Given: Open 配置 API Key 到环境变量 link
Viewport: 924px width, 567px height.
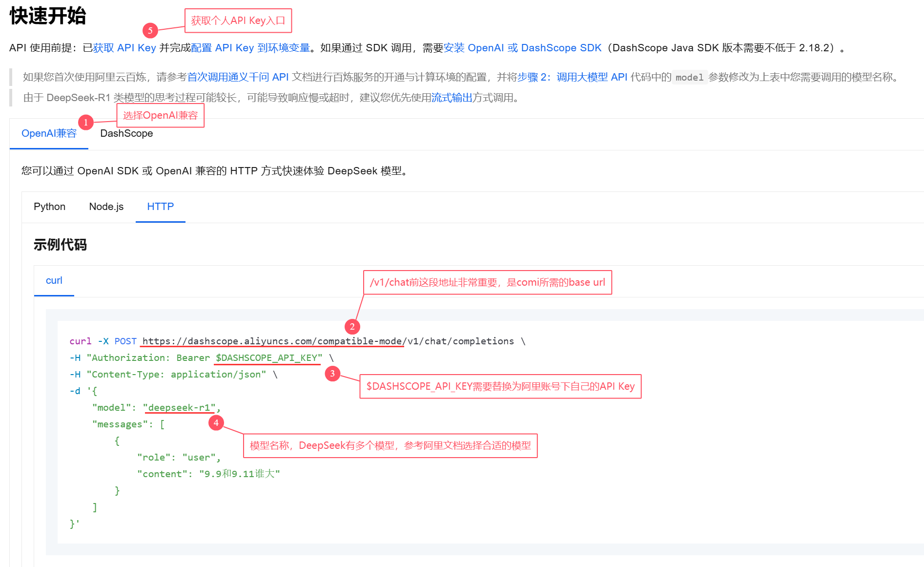Looking at the screenshot, I should tap(250, 48).
